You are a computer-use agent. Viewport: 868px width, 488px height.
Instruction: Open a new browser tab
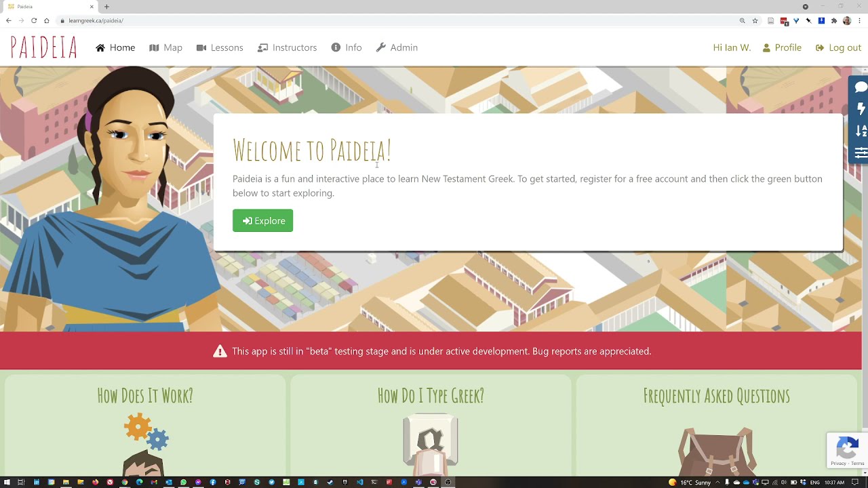[106, 7]
